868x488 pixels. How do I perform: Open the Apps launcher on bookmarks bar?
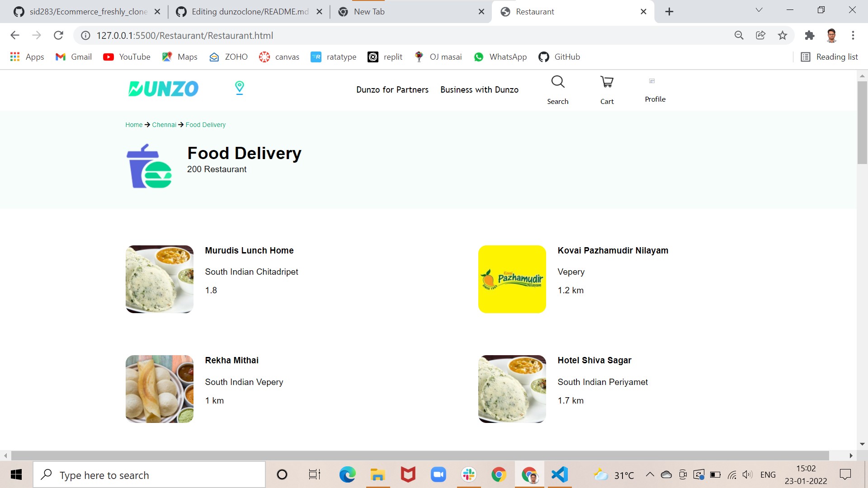pos(15,56)
